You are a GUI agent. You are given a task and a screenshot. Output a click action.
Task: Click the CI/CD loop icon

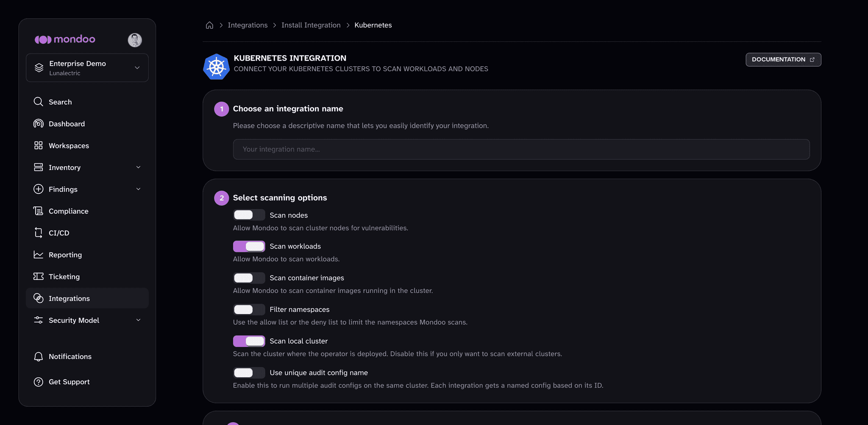(39, 233)
